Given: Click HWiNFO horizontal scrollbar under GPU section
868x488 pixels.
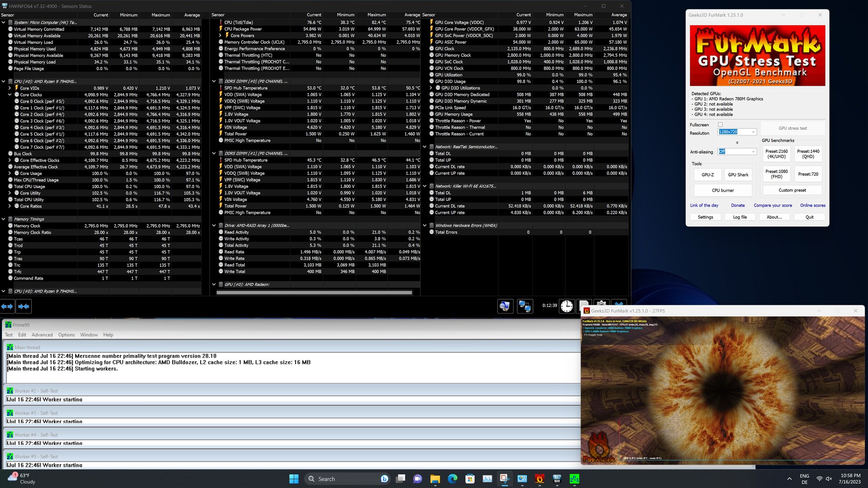Looking at the screenshot, I should pos(314,293).
